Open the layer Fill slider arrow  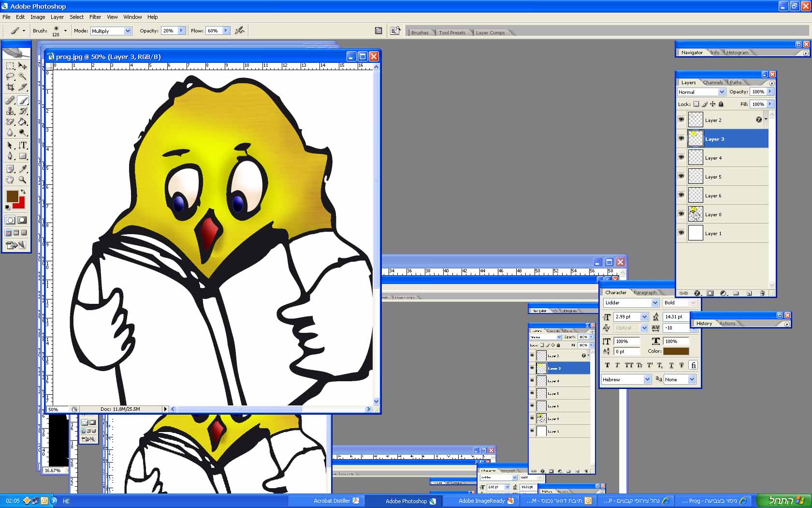tap(770, 104)
